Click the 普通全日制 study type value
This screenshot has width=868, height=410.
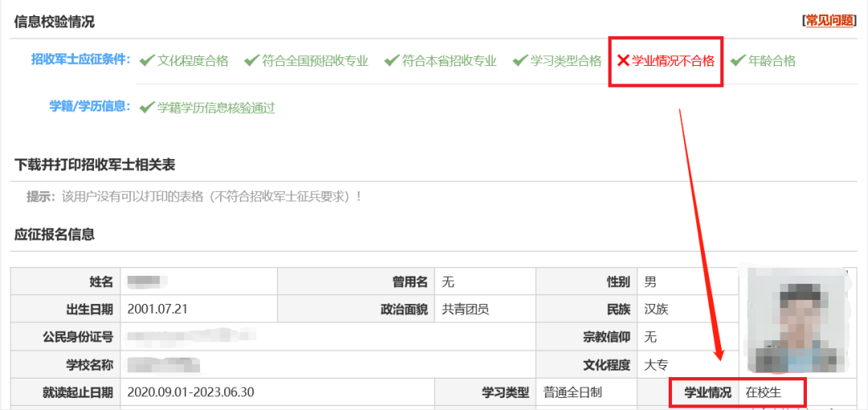tap(572, 392)
